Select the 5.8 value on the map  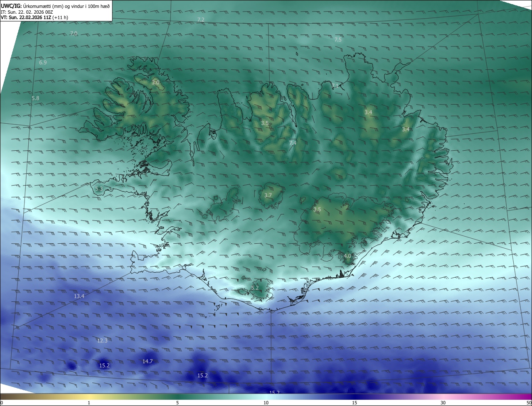pyautogui.click(x=35, y=98)
